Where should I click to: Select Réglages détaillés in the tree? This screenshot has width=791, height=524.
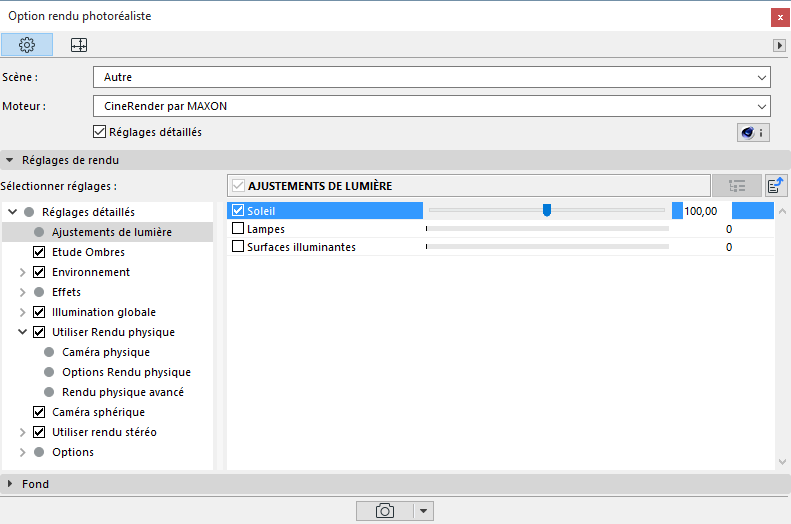coord(88,212)
